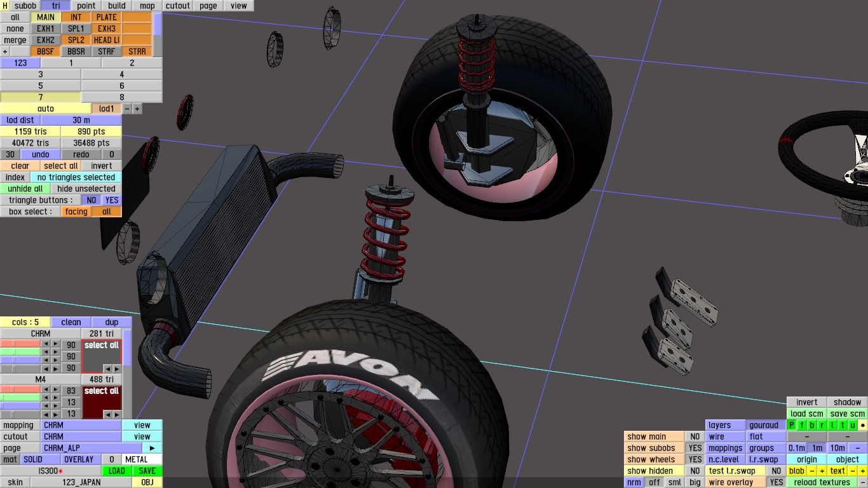The width and height of the screenshot is (868, 488).
Task: Open the skin 123_JAPAN selector
Action: coord(81,482)
